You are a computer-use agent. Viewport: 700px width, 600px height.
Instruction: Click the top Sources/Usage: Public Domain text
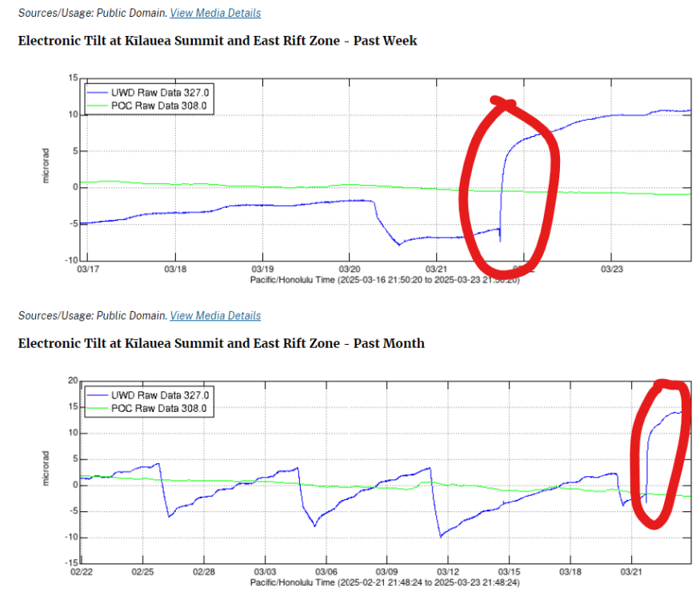(92, 13)
